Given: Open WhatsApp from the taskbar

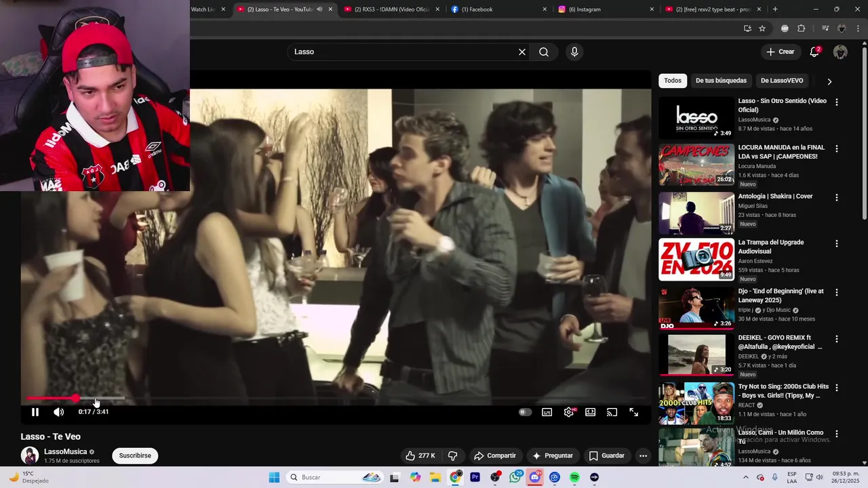Looking at the screenshot, I should pyautogui.click(x=515, y=477).
